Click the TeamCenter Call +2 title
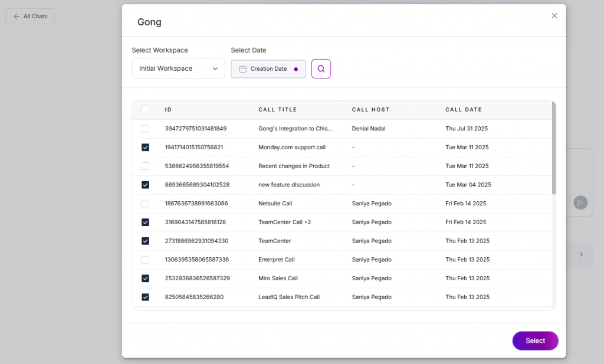The width and height of the screenshot is (604, 364). click(285, 222)
